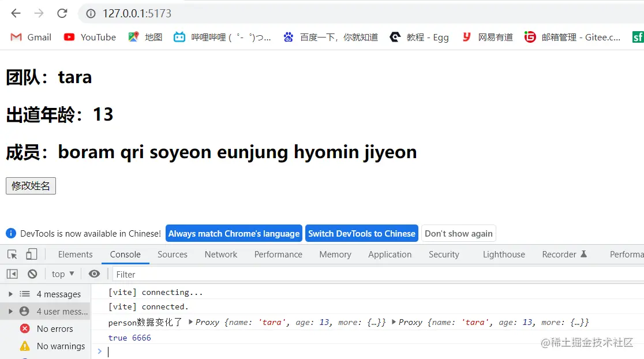Image resolution: width=644 pixels, height=359 pixels.
Task: Open the YouTube bookmark
Action: 90,38
